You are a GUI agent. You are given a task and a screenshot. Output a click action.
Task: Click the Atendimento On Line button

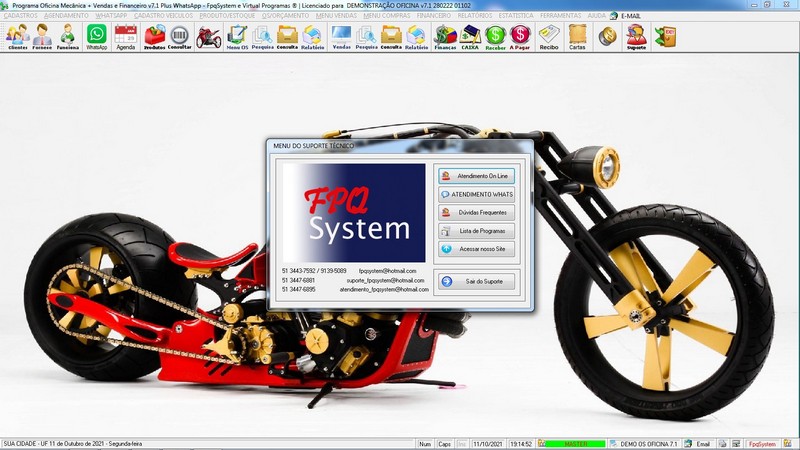(x=477, y=176)
